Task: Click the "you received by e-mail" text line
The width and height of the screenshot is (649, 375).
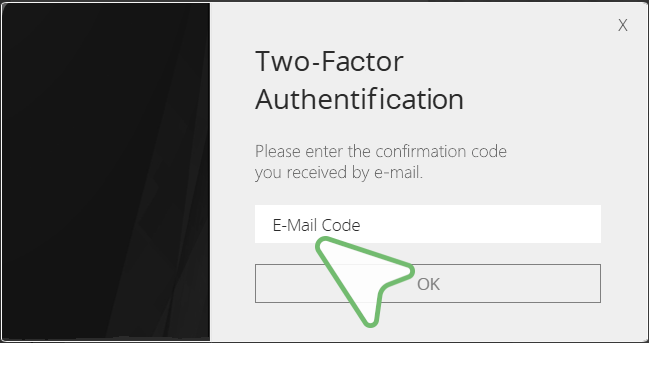Action: (339, 173)
